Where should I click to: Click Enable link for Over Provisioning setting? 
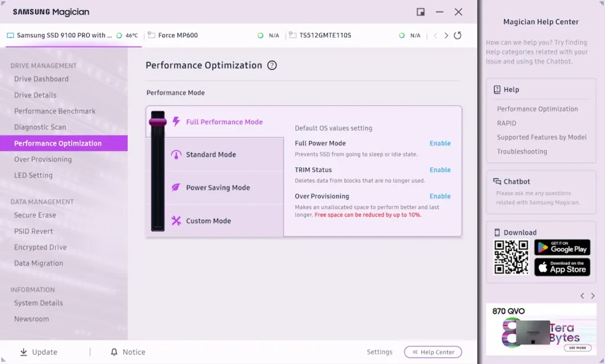[x=440, y=196]
